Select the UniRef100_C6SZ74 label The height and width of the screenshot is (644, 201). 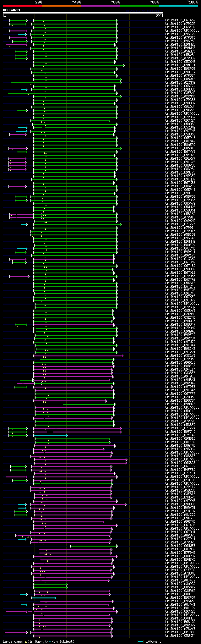(180, 86)
